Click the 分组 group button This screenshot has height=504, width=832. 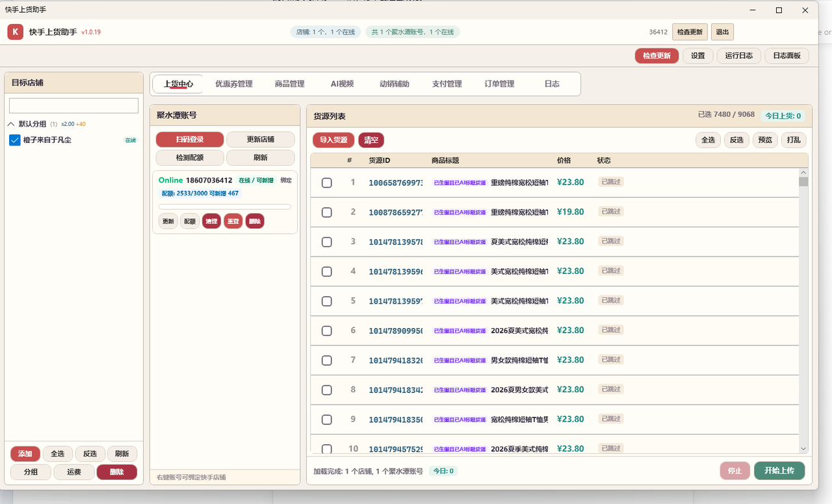(x=31, y=472)
